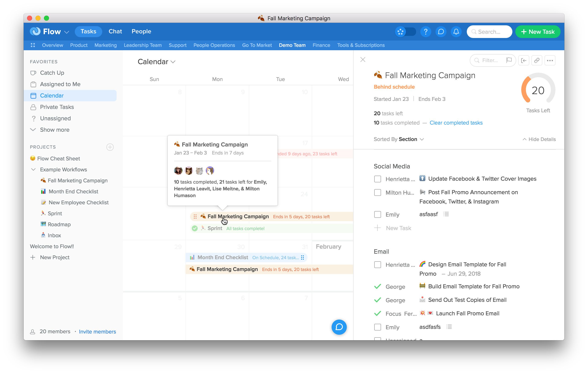Toggle the dark mode switch in header
The height and width of the screenshot is (374, 588).
coord(406,32)
